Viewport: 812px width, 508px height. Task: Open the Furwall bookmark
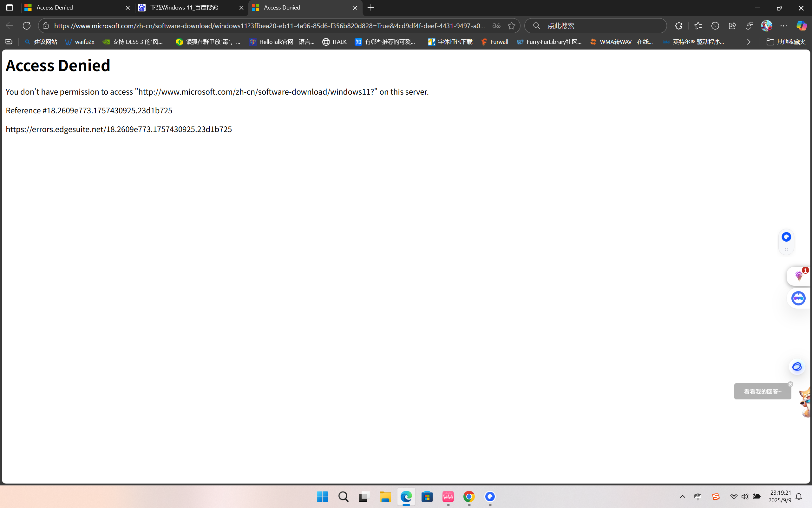[x=494, y=42]
